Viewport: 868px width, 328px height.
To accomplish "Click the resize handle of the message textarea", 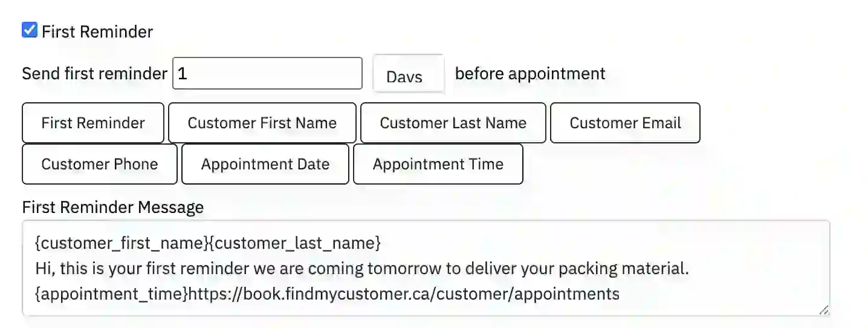I will (x=823, y=310).
